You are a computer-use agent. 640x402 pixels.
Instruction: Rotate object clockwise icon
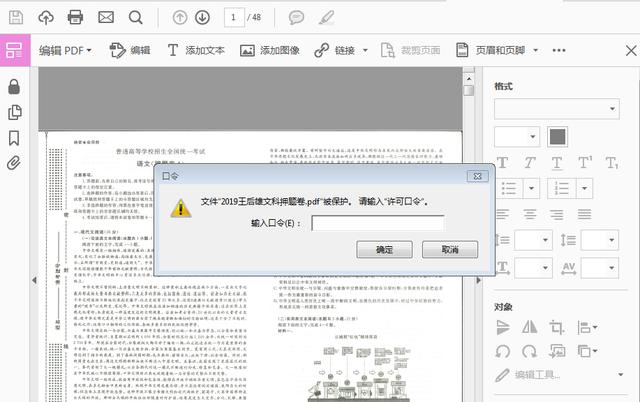click(529, 351)
